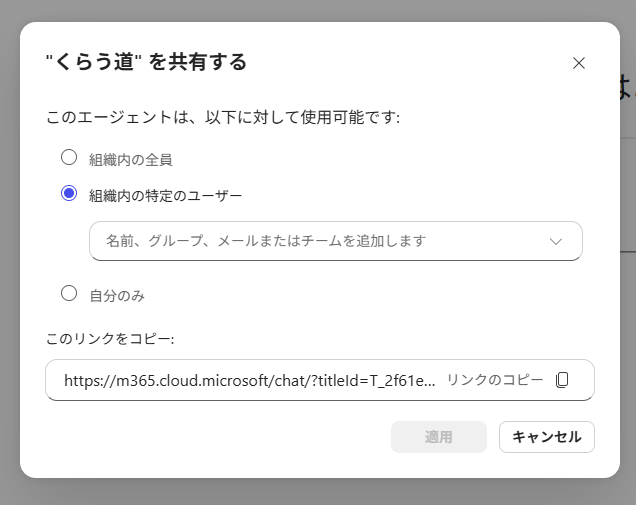Image resolution: width=636 pixels, height=505 pixels.
Task: Click the dimmed background below the dialog
Action: pyautogui.click(x=318, y=492)
